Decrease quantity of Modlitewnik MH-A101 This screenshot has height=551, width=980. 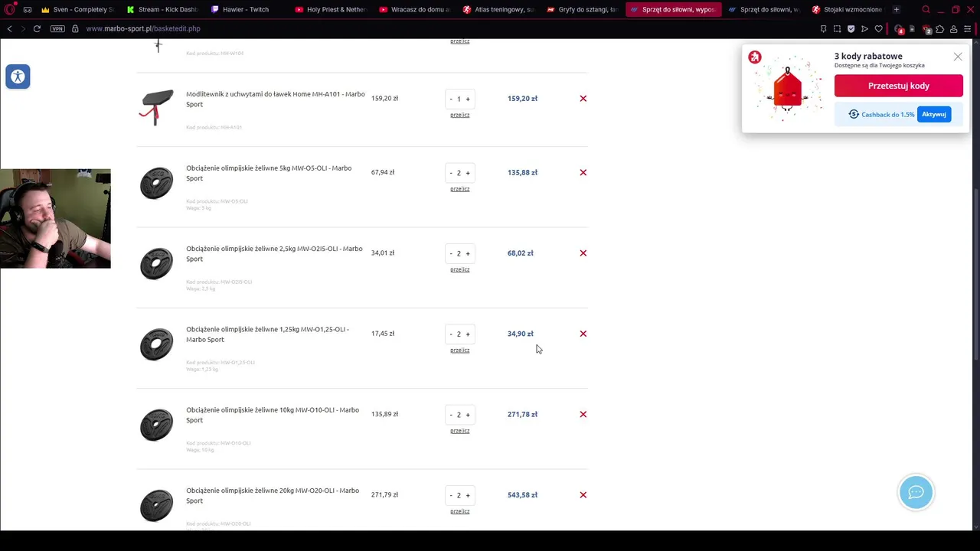click(451, 99)
